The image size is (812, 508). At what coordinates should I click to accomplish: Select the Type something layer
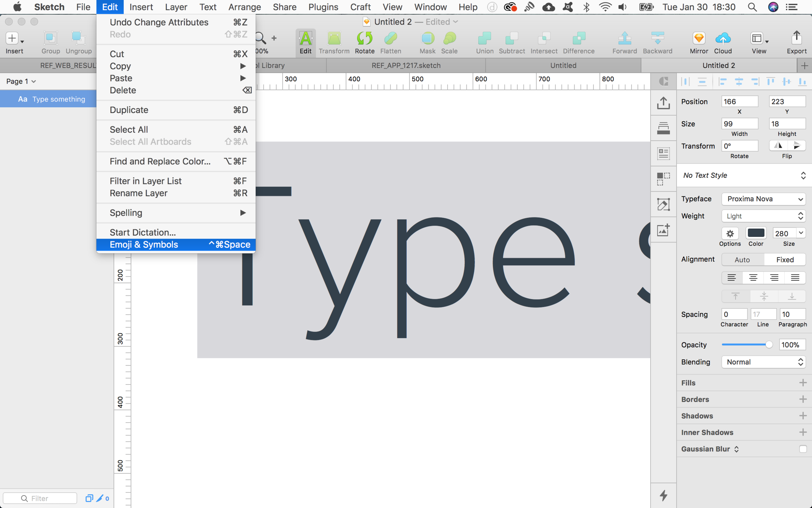point(48,99)
